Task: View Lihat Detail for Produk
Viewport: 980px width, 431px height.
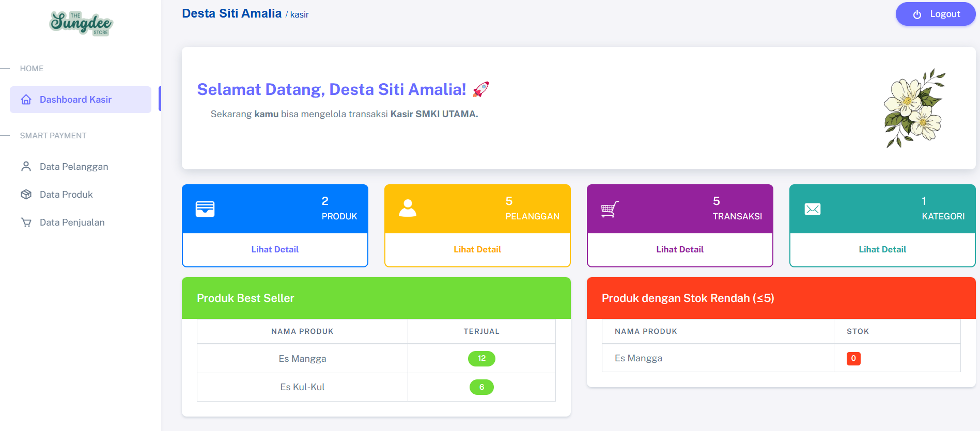Action: (x=275, y=249)
